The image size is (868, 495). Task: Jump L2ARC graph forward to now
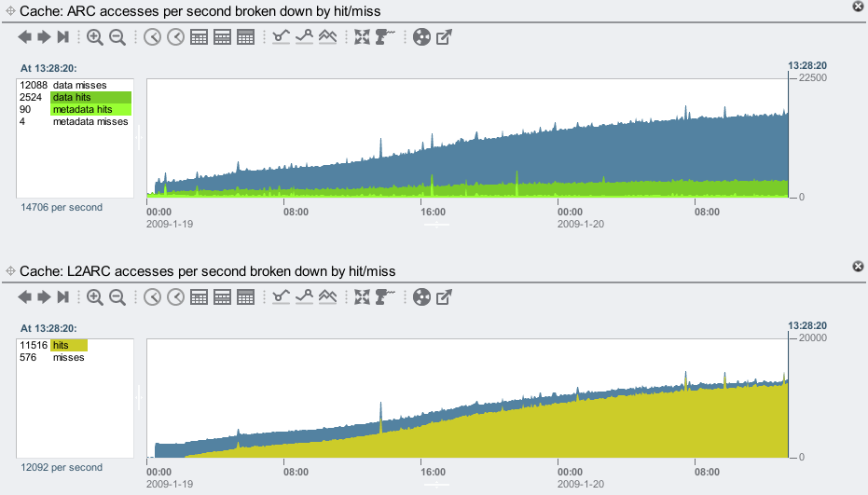(x=63, y=297)
